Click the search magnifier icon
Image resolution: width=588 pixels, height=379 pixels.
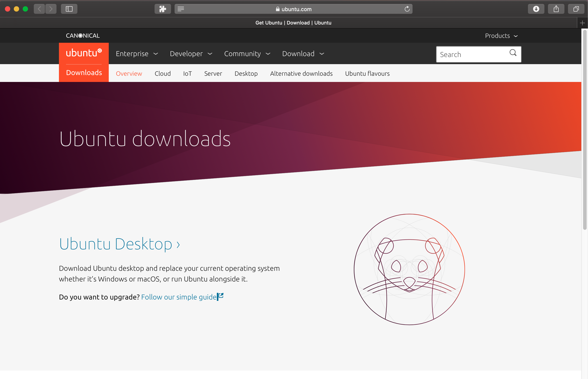pos(513,53)
